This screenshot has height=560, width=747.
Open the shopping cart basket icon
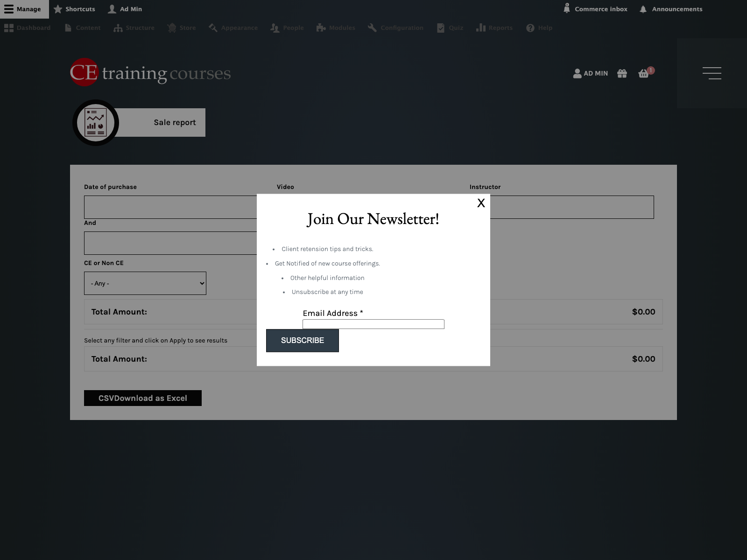click(644, 73)
